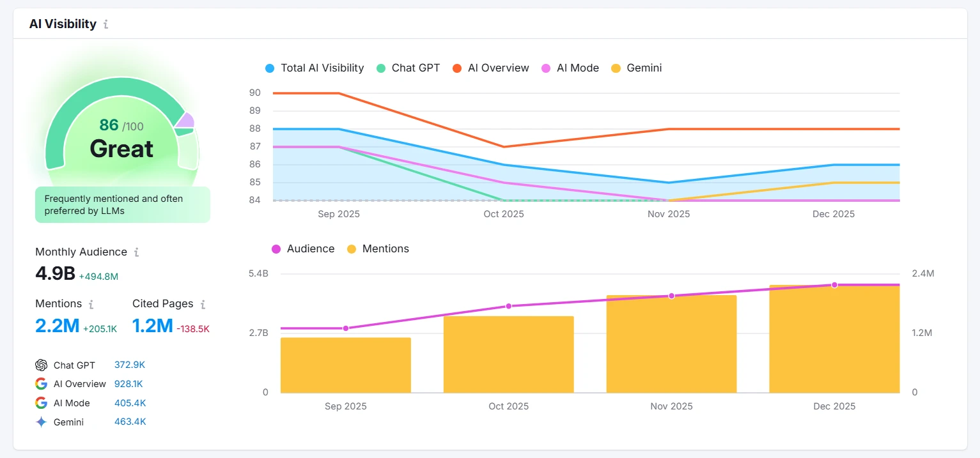Click the -138.5K cited pages change value
Screen dimensions: 980x458
pyautogui.click(x=193, y=329)
